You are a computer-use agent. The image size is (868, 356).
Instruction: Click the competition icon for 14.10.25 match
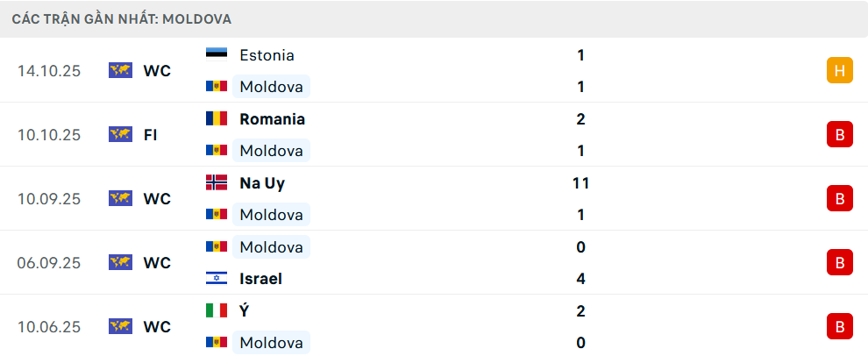pos(120,70)
